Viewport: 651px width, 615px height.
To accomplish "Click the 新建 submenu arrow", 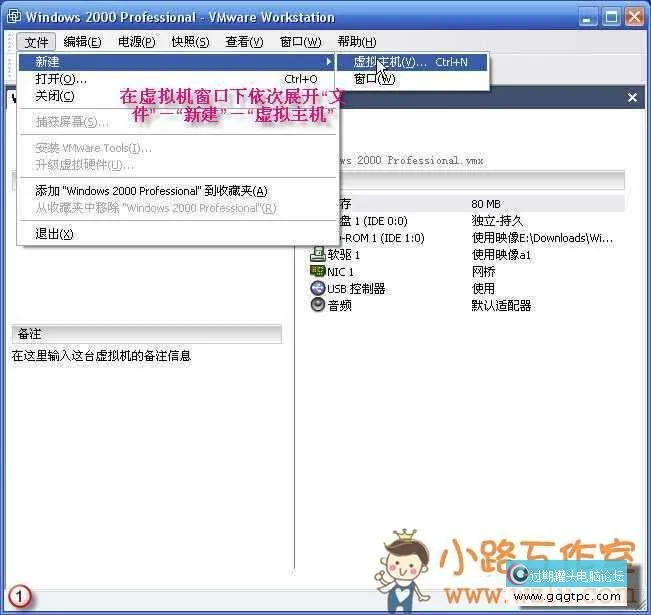I will pos(328,61).
